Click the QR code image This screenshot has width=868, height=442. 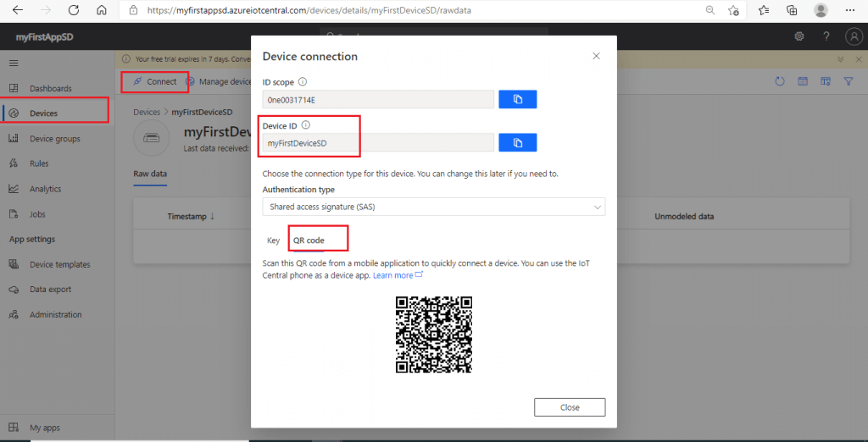point(433,334)
